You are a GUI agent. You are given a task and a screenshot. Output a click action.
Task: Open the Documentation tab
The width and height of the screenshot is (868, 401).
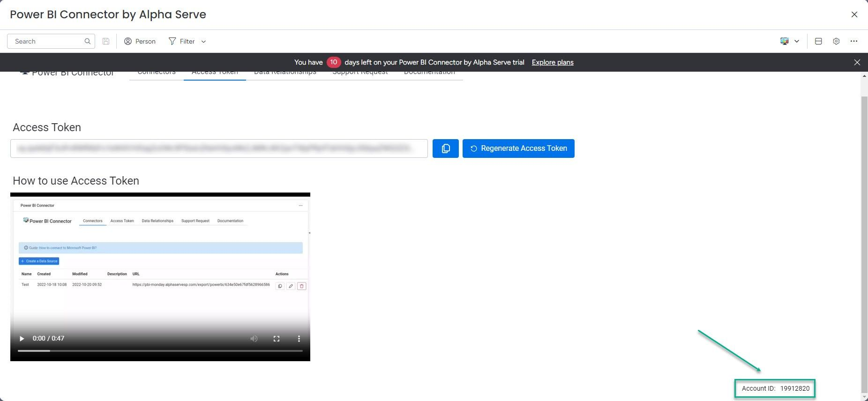(429, 74)
